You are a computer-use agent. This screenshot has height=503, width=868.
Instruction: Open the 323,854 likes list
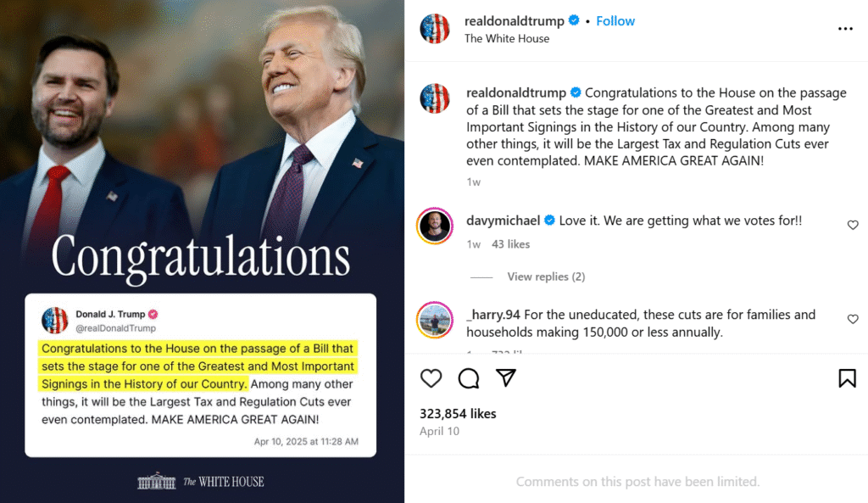click(458, 413)
